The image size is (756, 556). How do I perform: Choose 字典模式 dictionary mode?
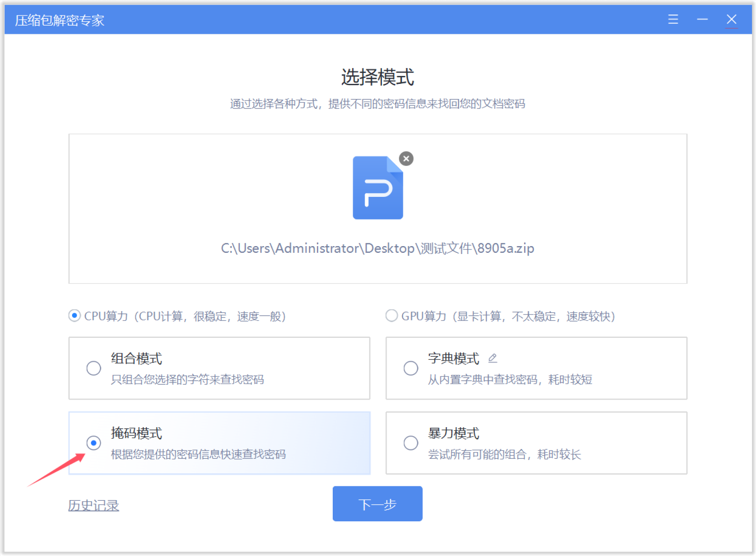(411, 368)
